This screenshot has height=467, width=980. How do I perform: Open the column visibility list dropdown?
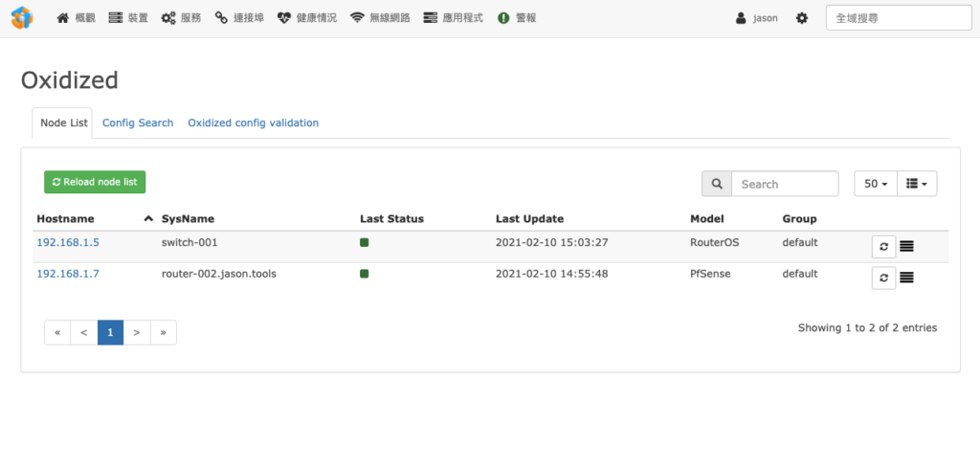point(917,184)
